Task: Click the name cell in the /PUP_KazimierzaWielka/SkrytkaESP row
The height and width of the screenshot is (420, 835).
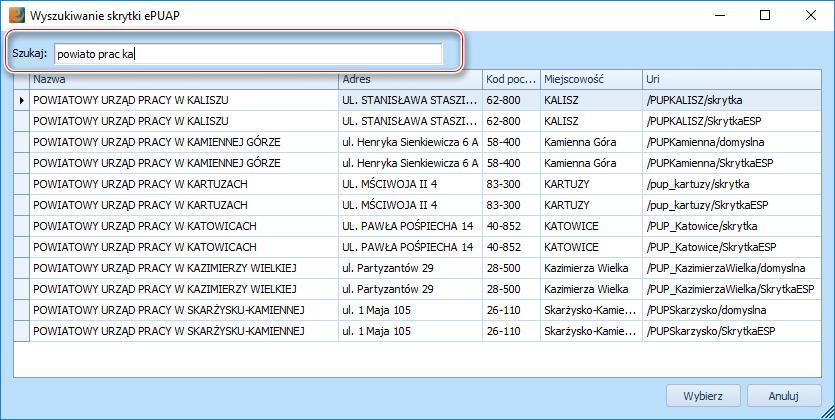Action: 184,289
